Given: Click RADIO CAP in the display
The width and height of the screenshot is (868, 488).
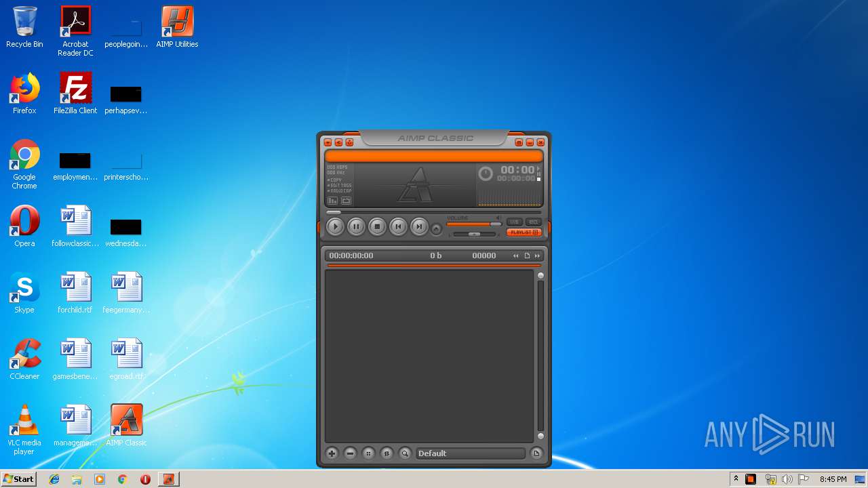Looking at the screenshot, I should (x=339, y=191).
